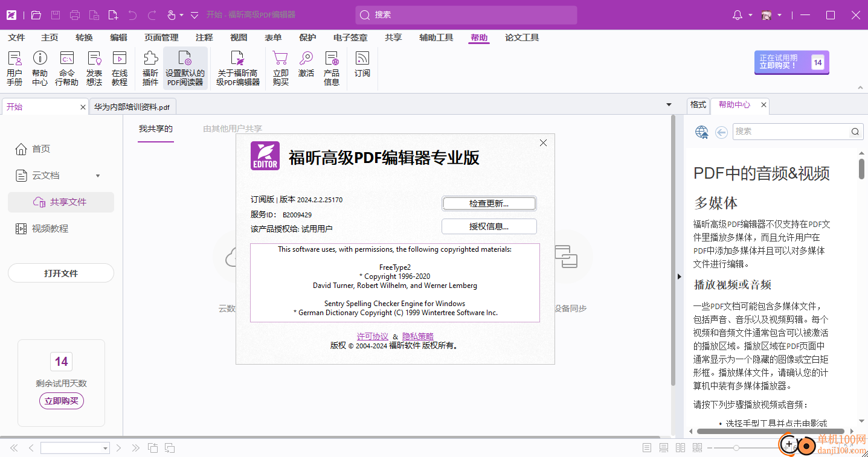The width and height of the screenshot is (868, 457).
Task: Open the document tab list dropdown arrow
Action: (669, 104)
